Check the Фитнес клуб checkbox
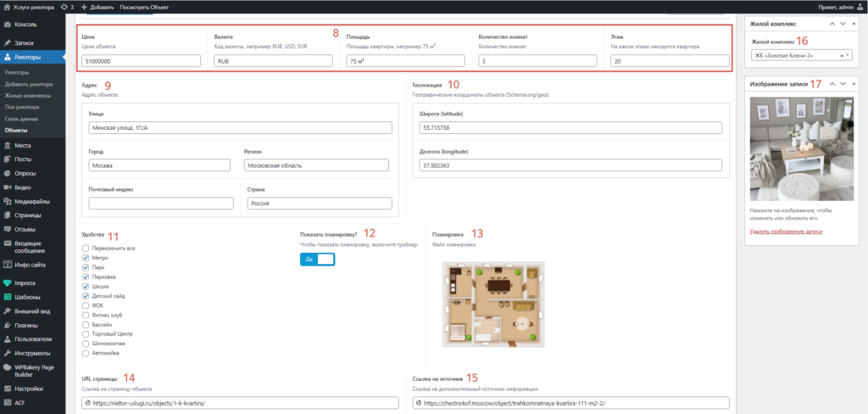The image size is (868, 414). pyautogui.click(x=86, y=316)
